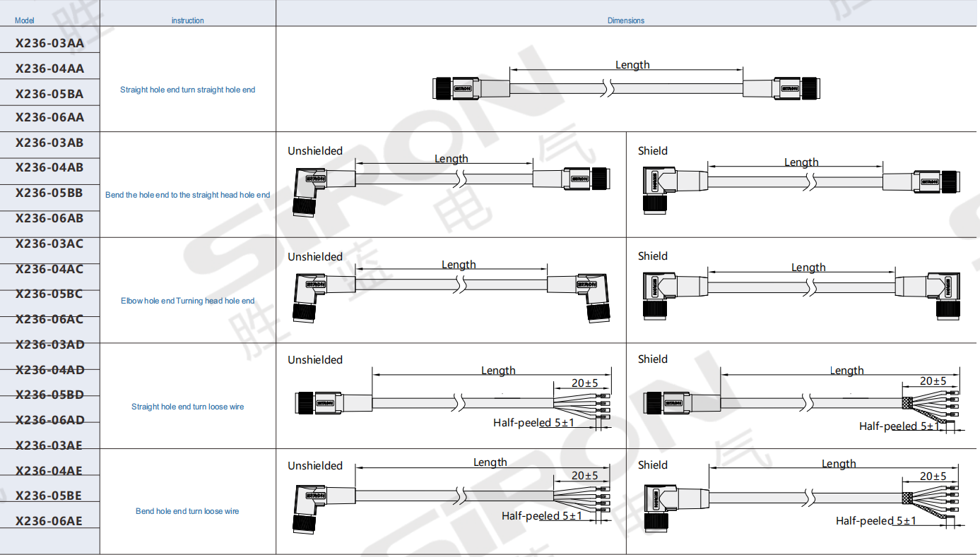Screen dimensions: 980x557
Task: Click the 'Straight hole end turn straight hole end' text
Action: click(187, 90)
